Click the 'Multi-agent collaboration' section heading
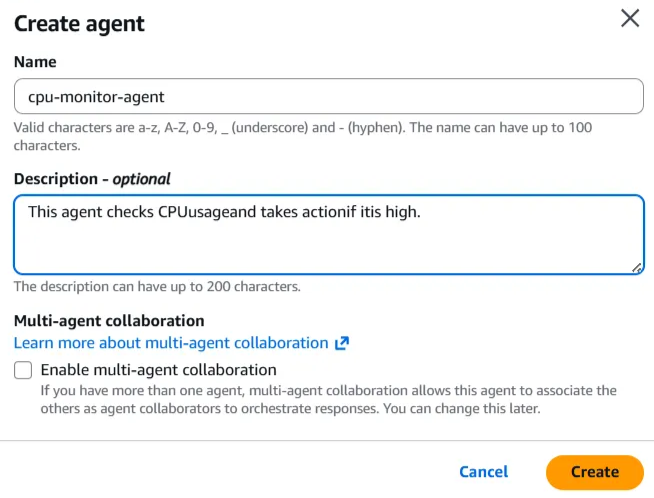Viewport: 654px width, 498px height. (109, 321)
